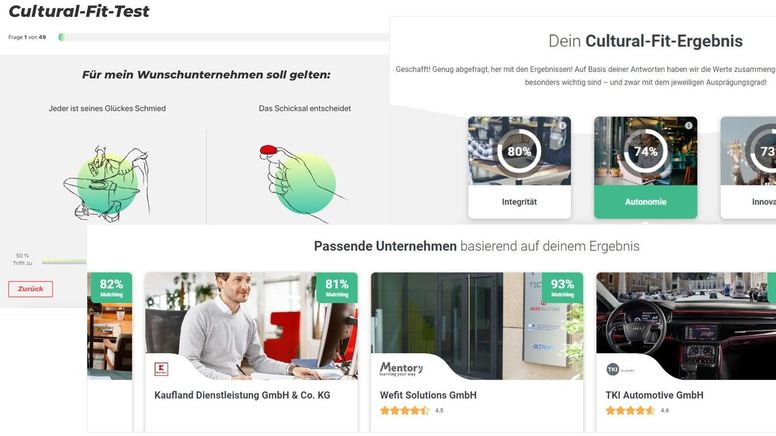
Task: Click the 'Trifft zu' percentage slider
Action: [64, 261]
